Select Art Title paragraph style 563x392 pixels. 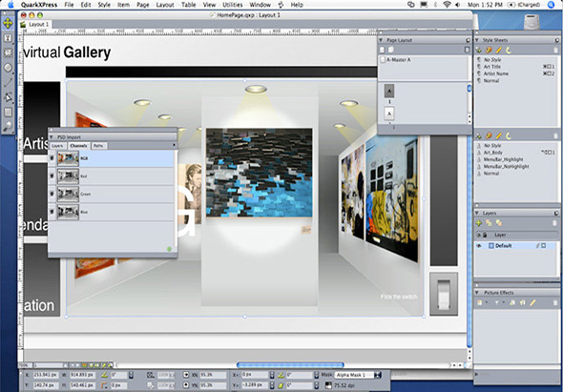pos(491,67)
